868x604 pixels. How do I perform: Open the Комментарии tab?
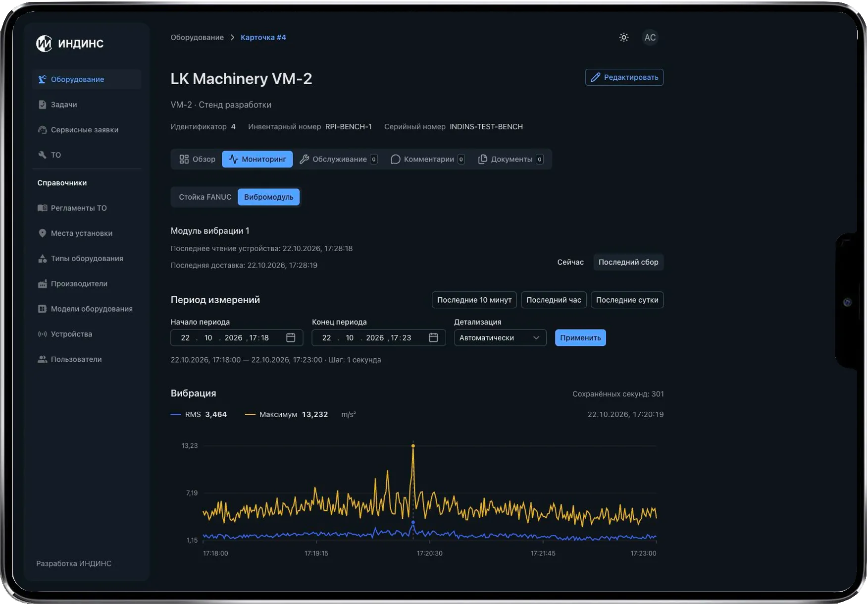[428, 159]
